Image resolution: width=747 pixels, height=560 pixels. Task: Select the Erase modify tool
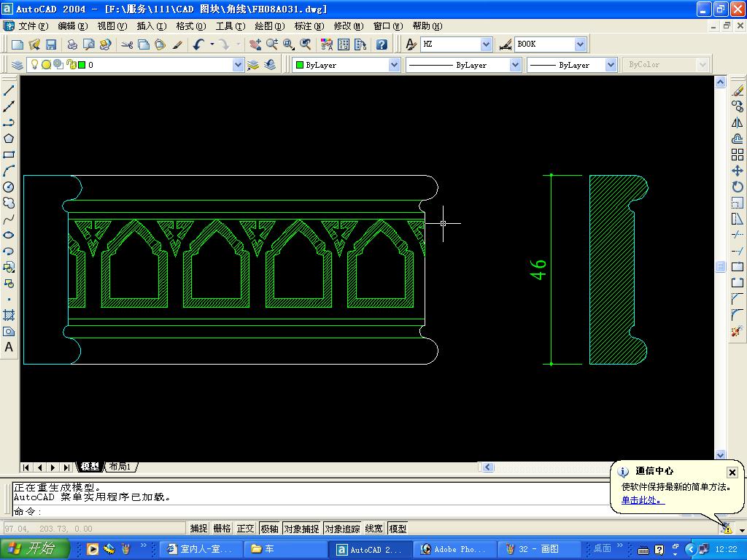coord(738,90)
